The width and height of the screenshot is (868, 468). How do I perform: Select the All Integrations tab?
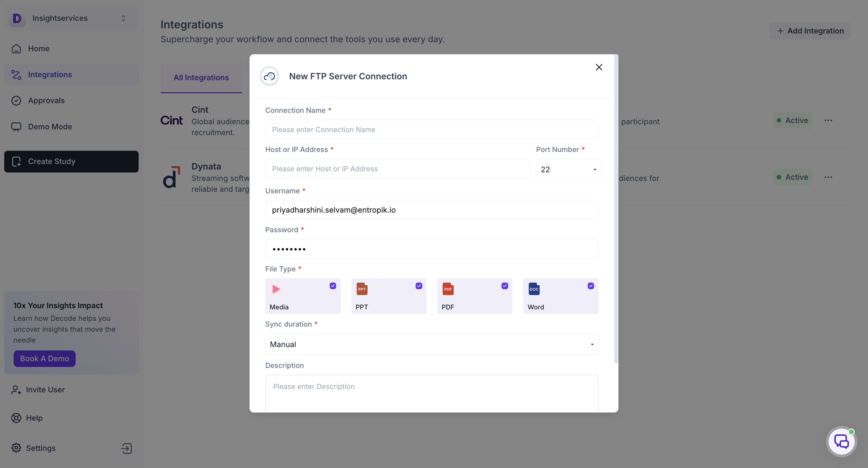201,77
